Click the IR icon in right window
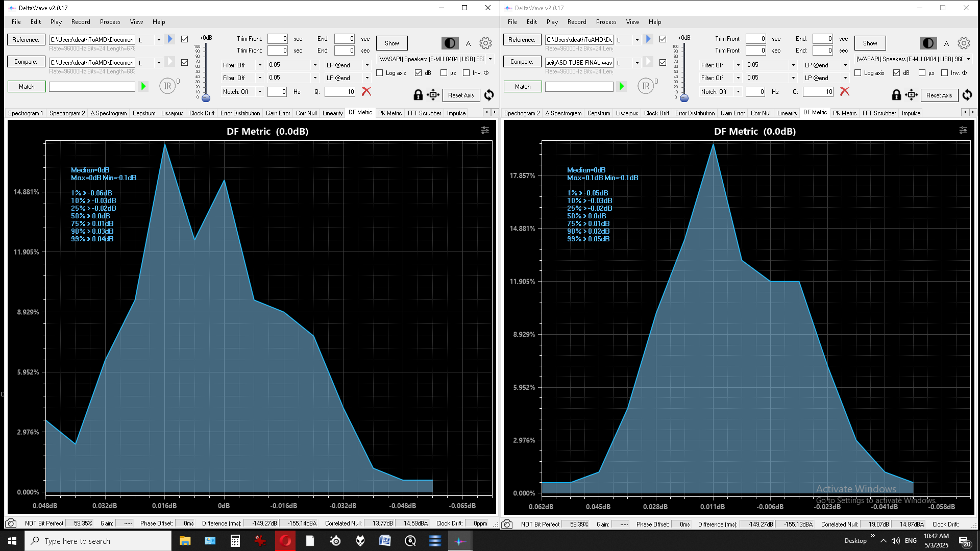 (646, 86)
